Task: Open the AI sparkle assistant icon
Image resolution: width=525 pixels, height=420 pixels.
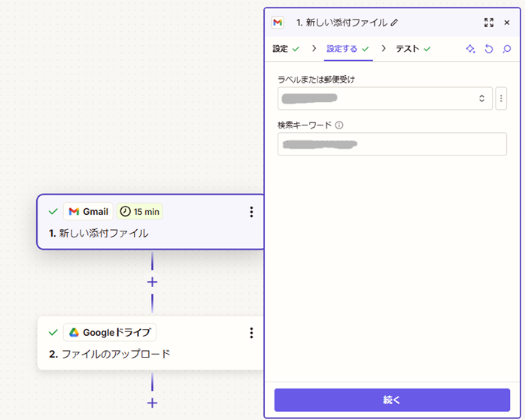Action: tap(470, 49)
